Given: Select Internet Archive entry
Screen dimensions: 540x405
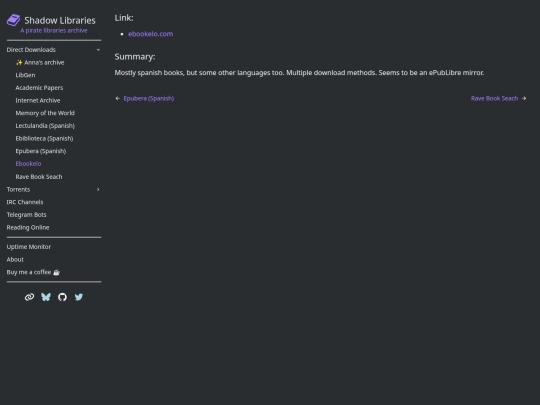Looking at the screenshot, I should [38, 101].
